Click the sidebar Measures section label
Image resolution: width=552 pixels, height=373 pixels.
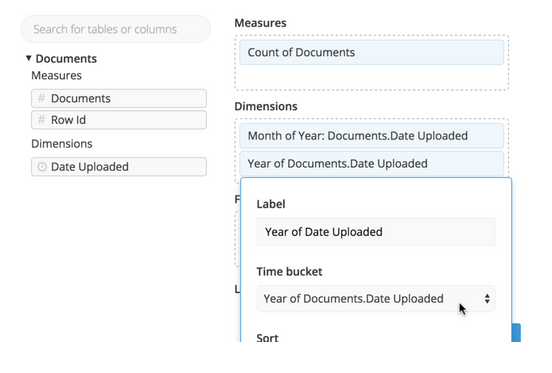56,75
